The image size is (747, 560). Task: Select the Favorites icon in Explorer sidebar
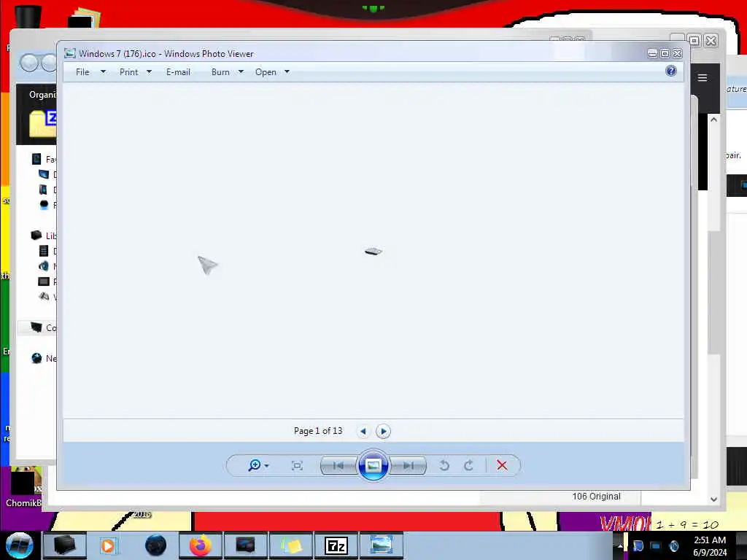[x=36, y=158]
